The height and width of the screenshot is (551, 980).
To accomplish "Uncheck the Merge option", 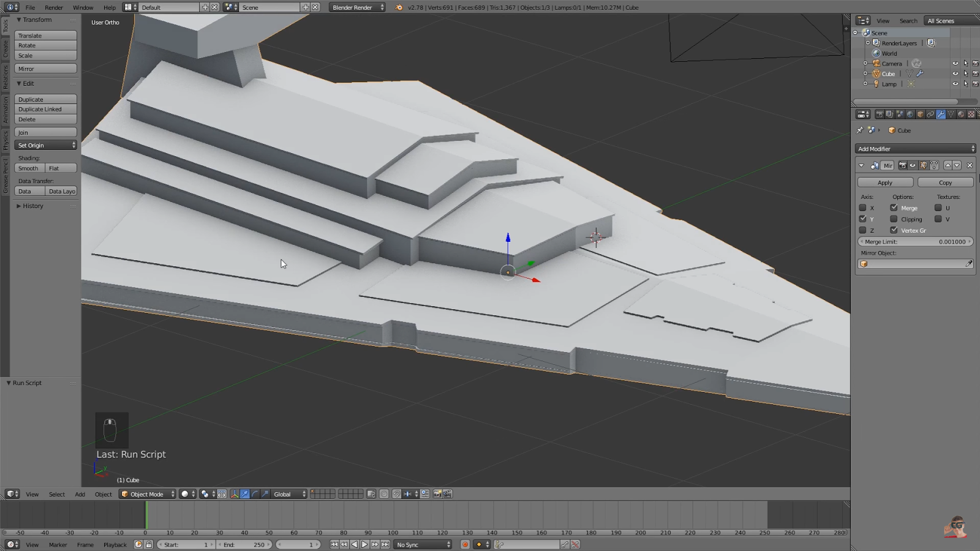I will pos(894,208).
